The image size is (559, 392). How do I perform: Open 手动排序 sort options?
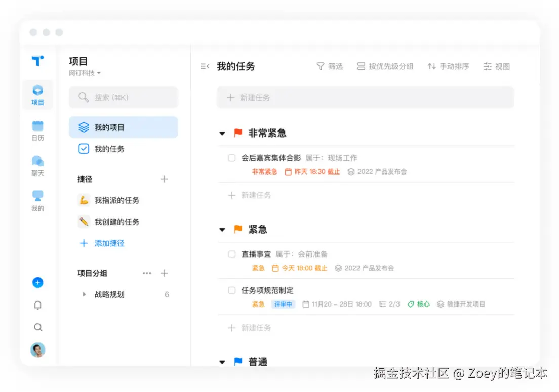coord(449,66)
